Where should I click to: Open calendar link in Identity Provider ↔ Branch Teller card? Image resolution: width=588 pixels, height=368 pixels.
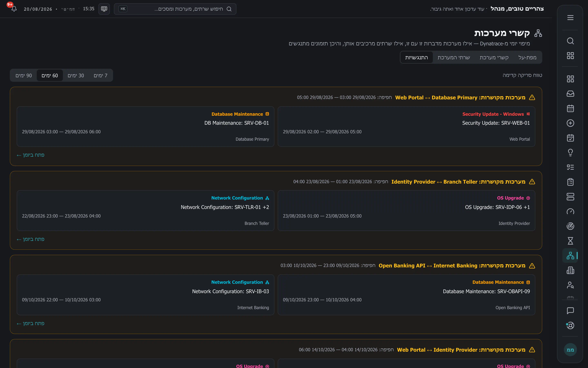tap(31, 239)
